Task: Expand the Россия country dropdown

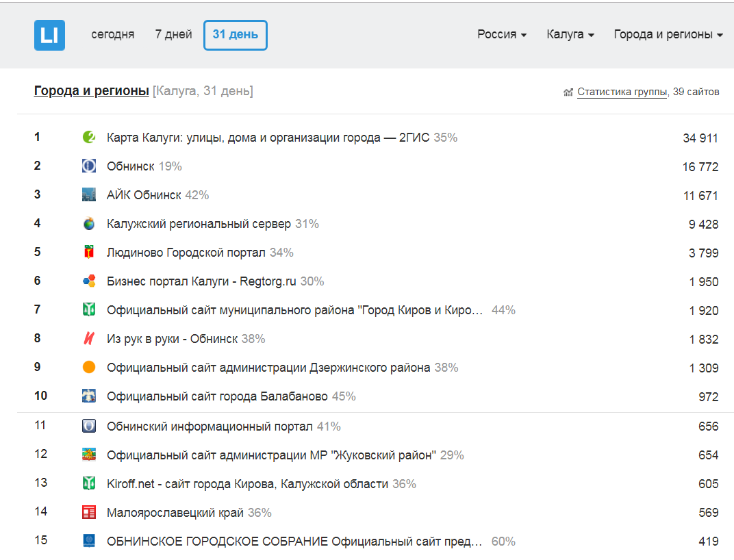Action: 502,35
